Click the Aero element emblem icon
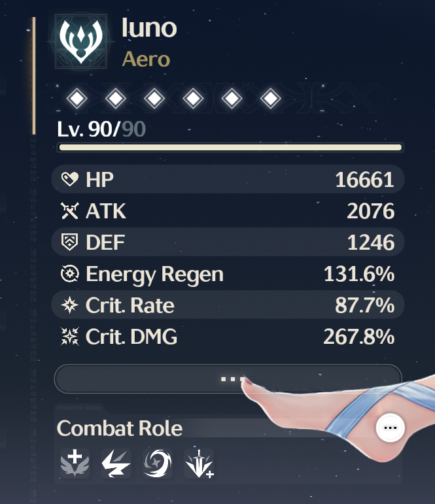The height and width of the screenshot is (504, 435). pyautogui.click(x=80, y=40)
